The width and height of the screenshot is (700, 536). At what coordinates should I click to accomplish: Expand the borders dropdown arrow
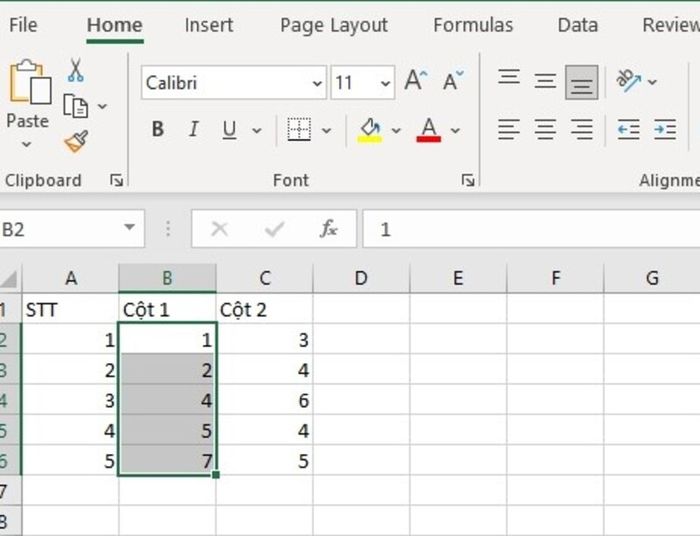click(326, 130)
